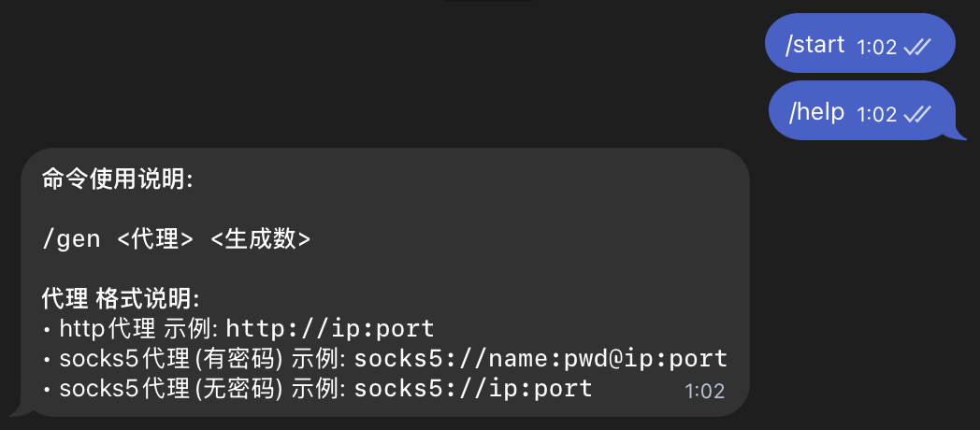Click the /help command in sent message
Image resolution: width=980 pixels, height=430 pixels.
tap(817, 112)
